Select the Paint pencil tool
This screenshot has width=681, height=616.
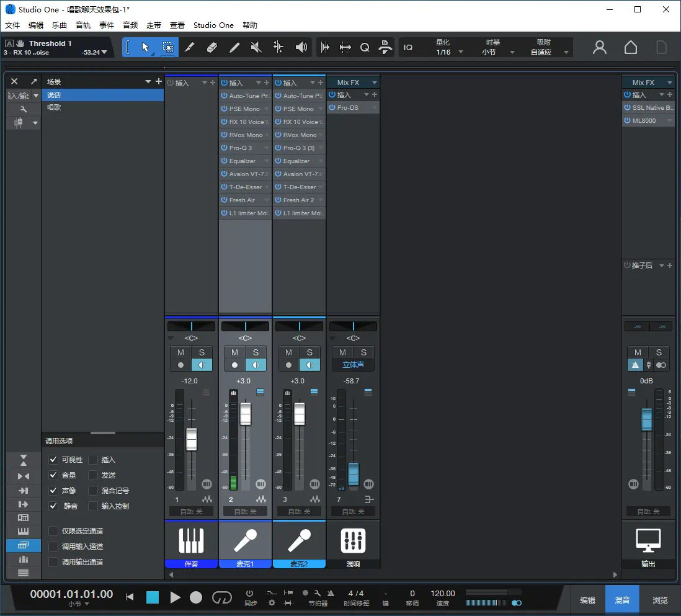234,47
